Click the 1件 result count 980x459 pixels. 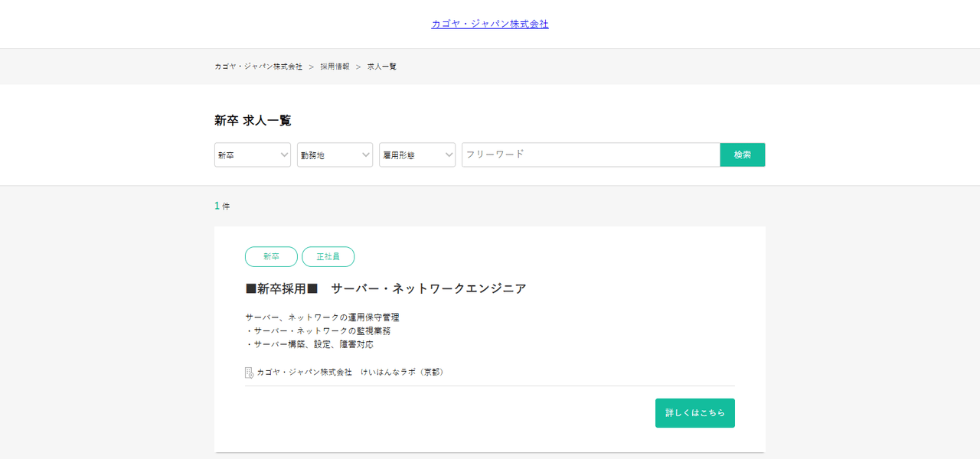point(221,206)
